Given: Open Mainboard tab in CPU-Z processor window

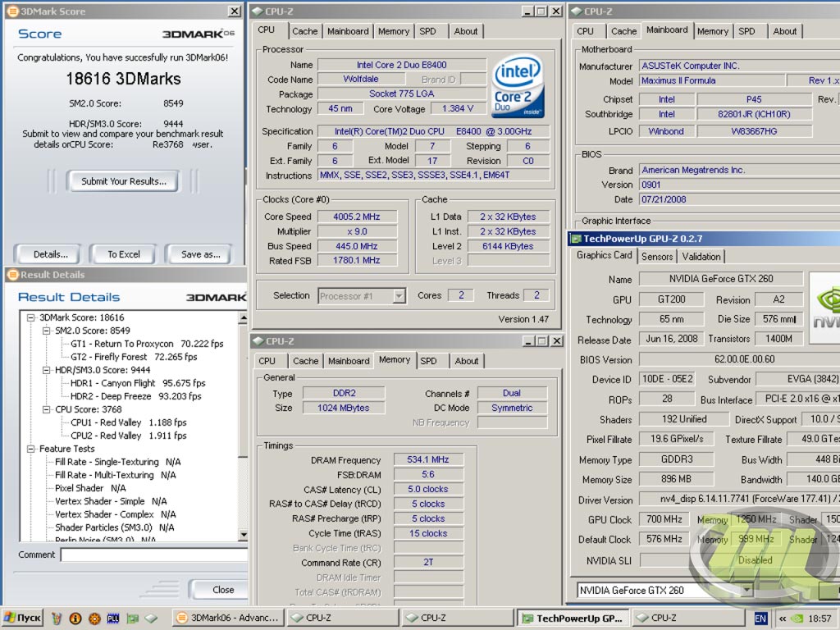Looking at the screenshot, I should pos(348,32).
